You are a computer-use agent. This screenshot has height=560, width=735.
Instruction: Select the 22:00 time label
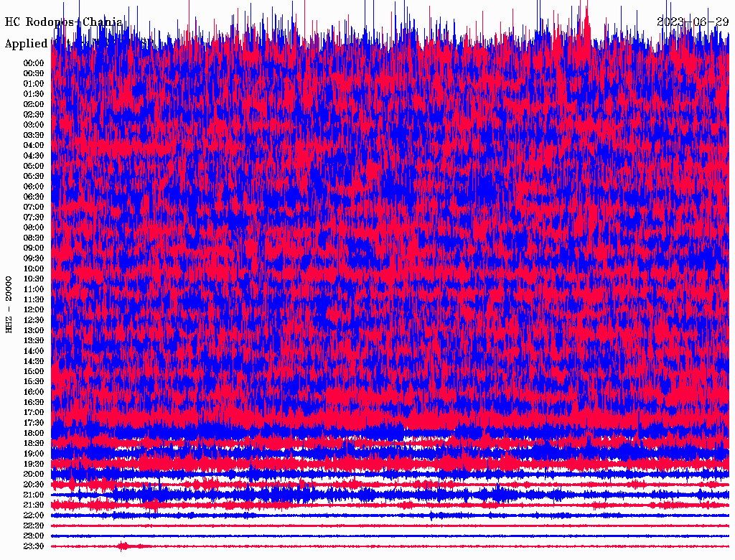pos(34,515)
